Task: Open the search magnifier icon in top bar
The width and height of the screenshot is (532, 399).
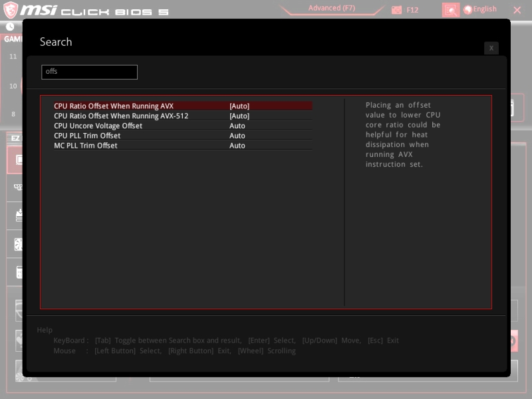Action: click(451, 10)
